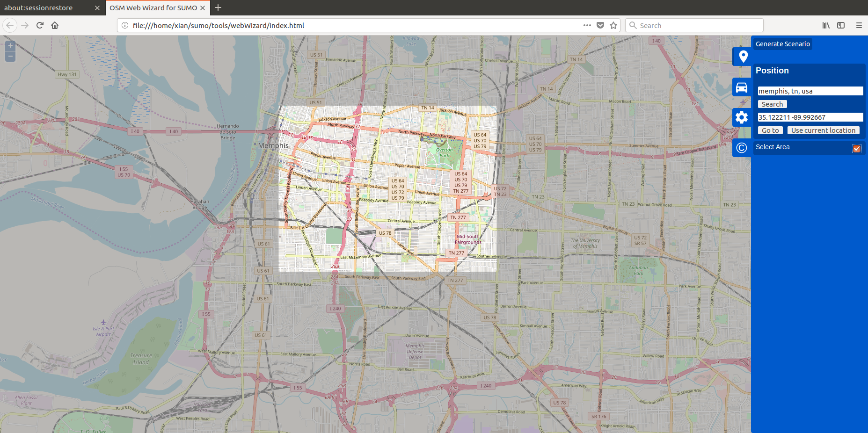Bookmark this page with the star icon
Viewport: 868px width, 433px height.
click(x=613, y=25)
